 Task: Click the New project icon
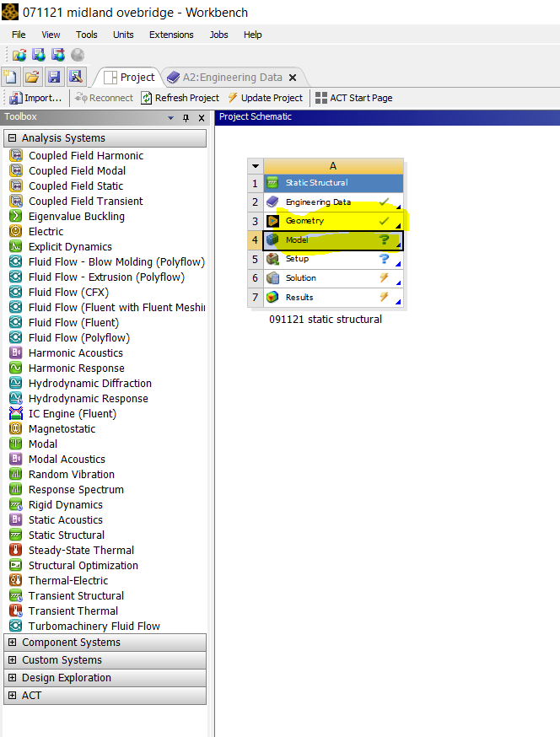[x=10, y=77]
